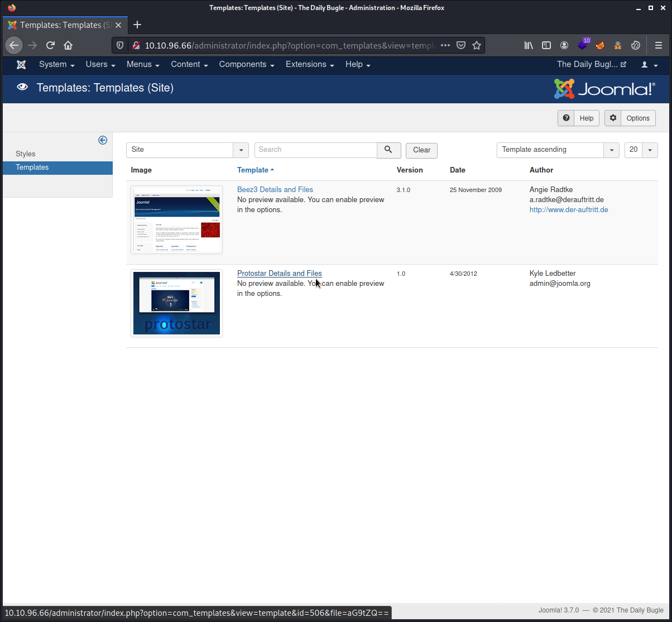Sort by the Template column header
The image size is (672, 622).
(x=256, y=170)
